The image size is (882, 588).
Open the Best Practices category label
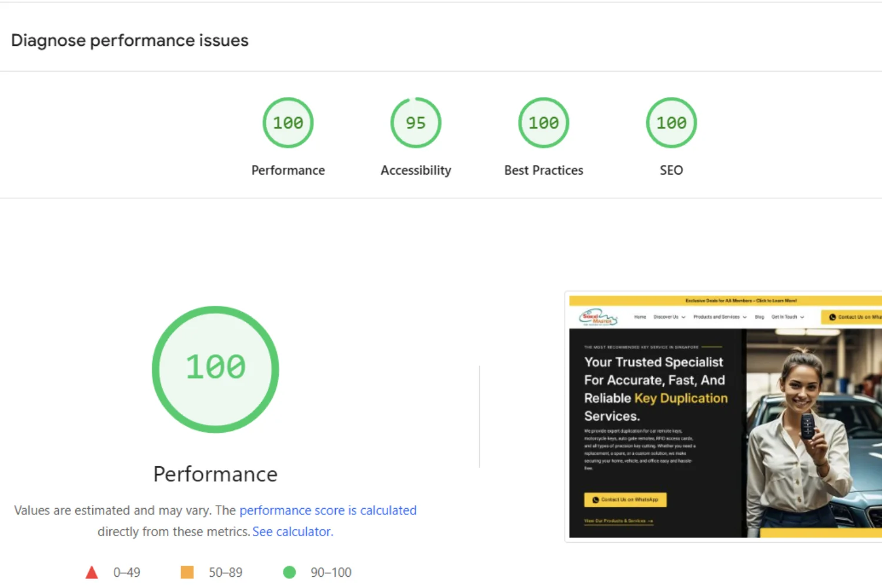(544, 171)
